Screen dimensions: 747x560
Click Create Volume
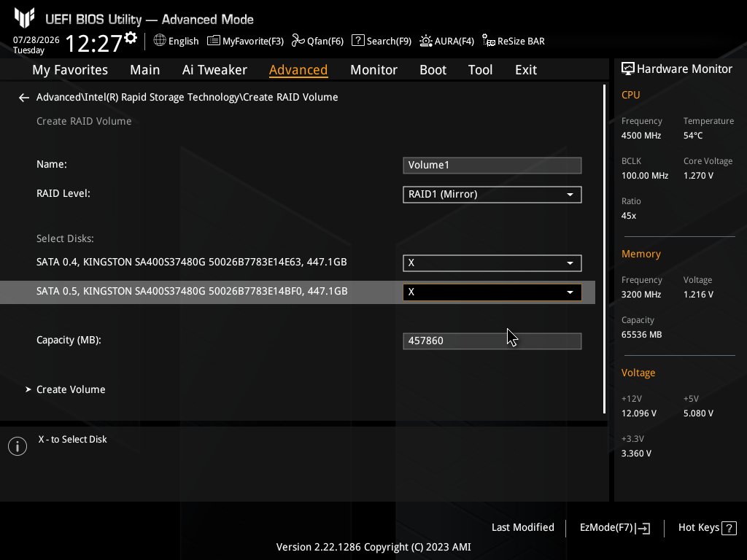71,389
